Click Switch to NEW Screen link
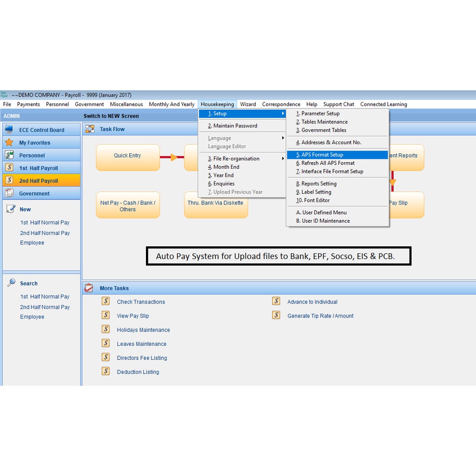Image resolution: width=476 pixels, height=476 pixels. 111,116
